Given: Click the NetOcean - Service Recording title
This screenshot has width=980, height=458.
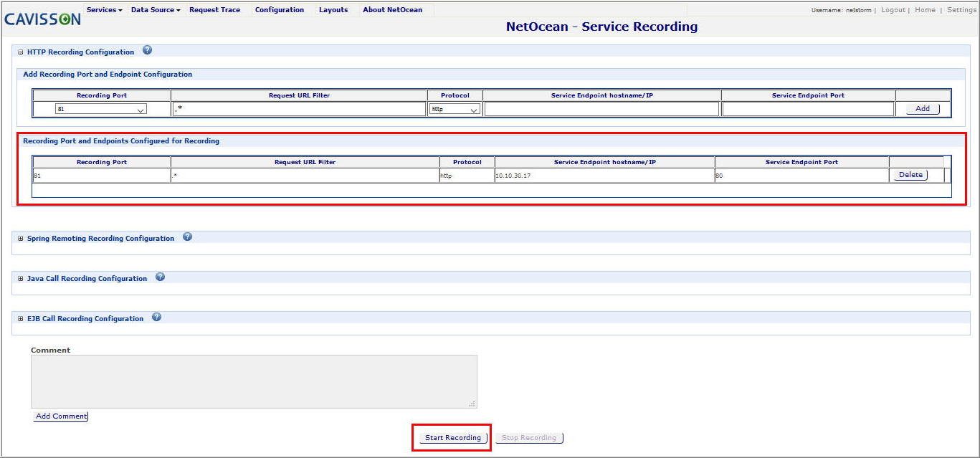Looking at the screenshot, I should [601, 27].
